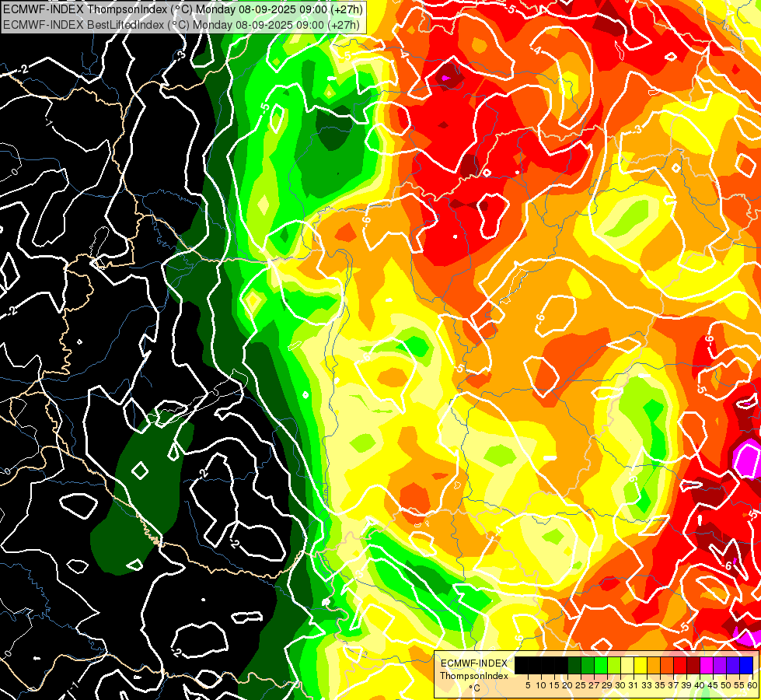
Task: Click the legend scale number 40
Action: pos(700,685)
